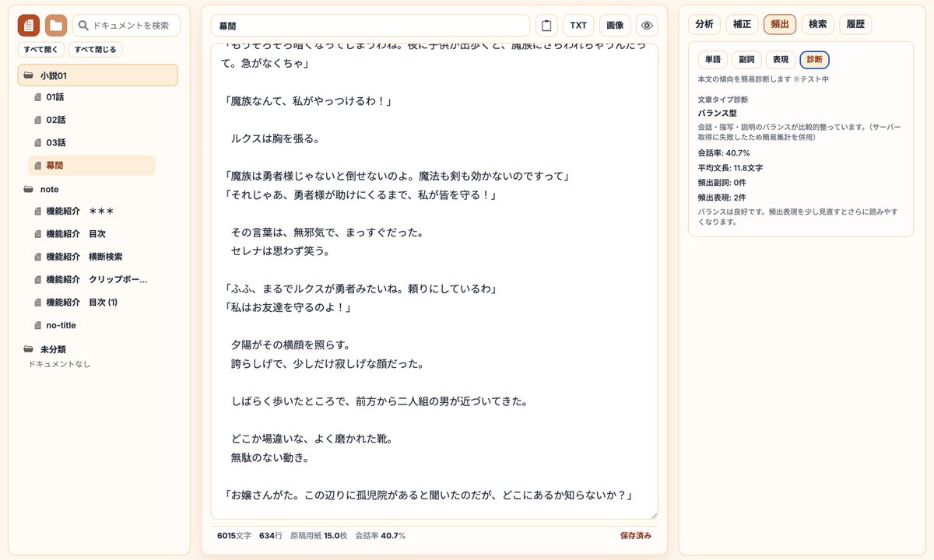Click the file icon beside 02話
934x560 pixels.
[x=37, y=120]
